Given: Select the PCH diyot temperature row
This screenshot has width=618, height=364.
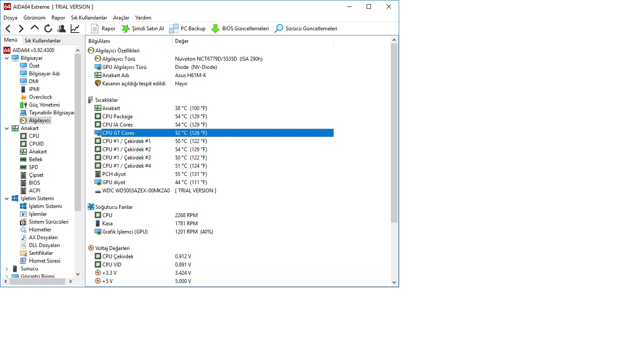Looking at the screenshot, I should pyautogui.click(x=214, y=174).
